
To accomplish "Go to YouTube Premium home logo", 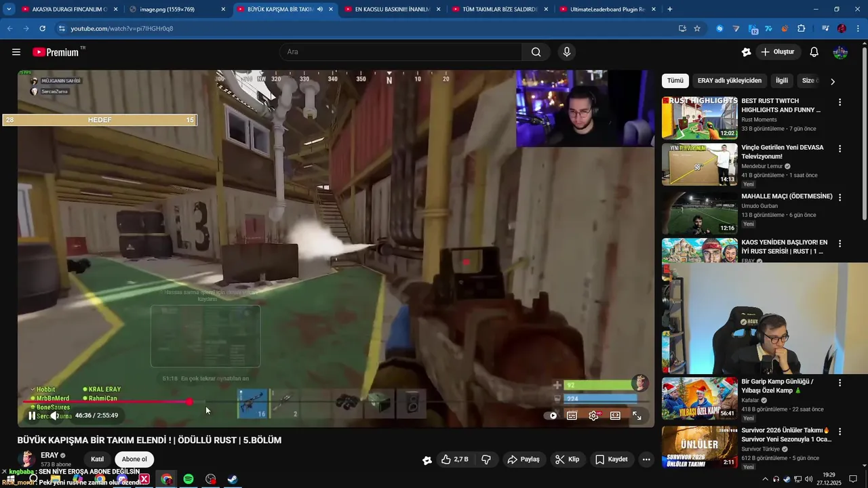I will point(56,52).
